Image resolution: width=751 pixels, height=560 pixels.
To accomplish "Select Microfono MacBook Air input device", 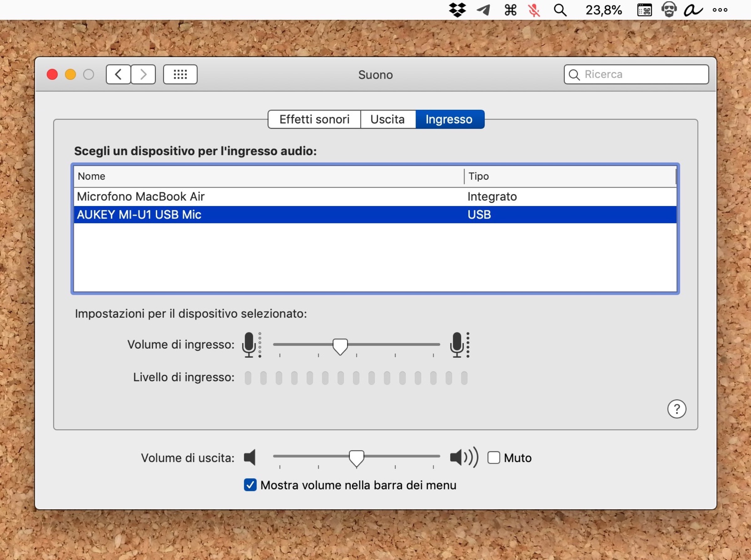I will pos(141,197).
